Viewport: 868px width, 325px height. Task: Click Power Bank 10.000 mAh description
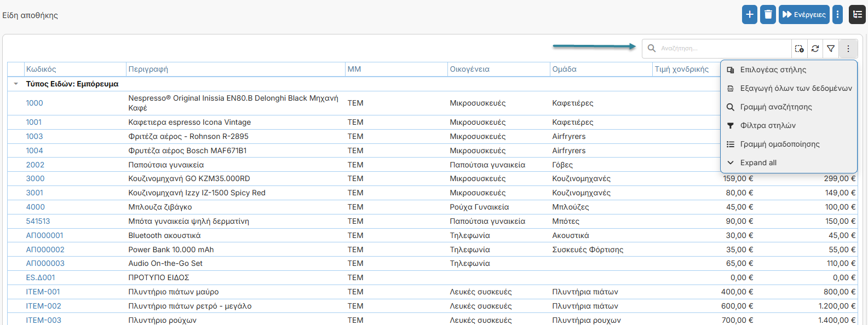(x=171, y=249)
